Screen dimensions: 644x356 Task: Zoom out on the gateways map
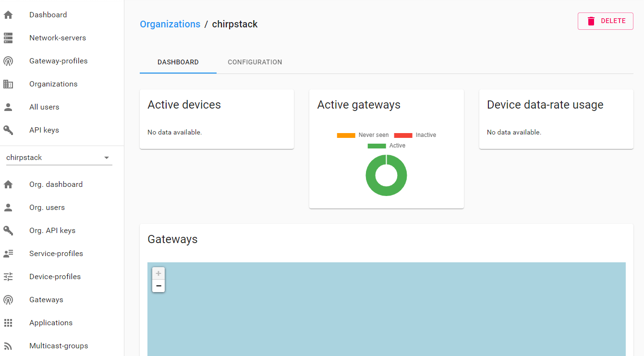click(158, 286)
